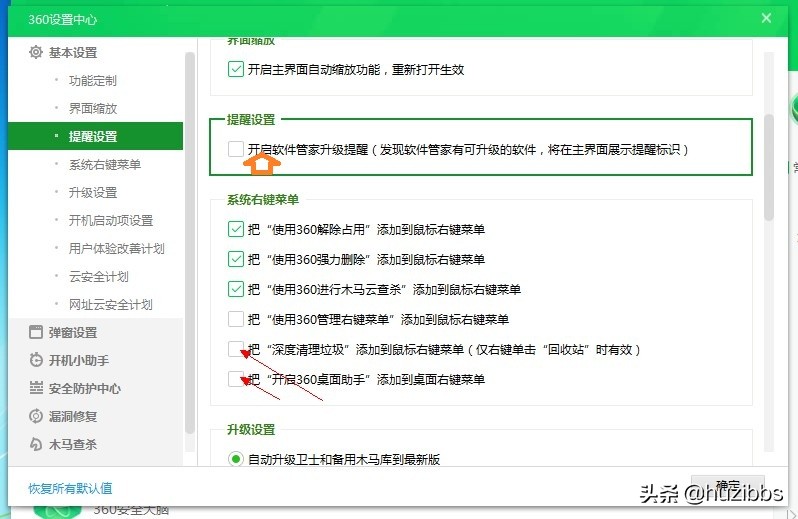Uncheck 使用360解除占用 right-click menu option
This screenshot has width=798, height=519.
point(236,229)
